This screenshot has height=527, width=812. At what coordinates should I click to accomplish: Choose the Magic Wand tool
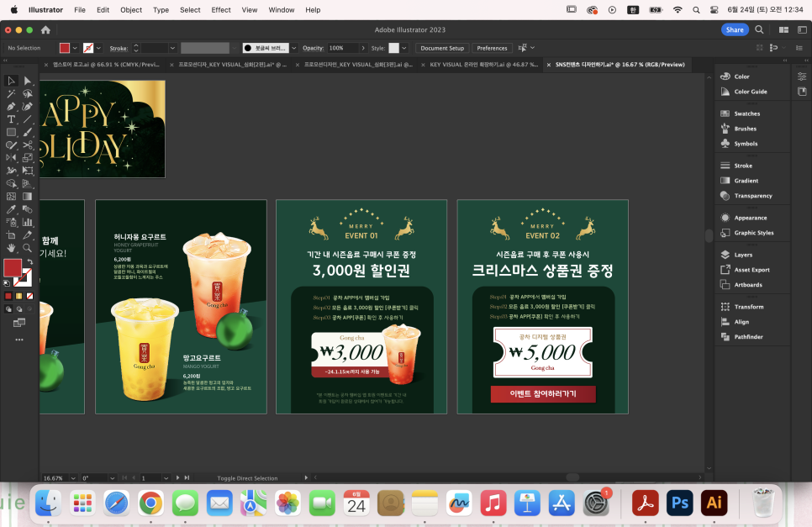tap(11, 93)
